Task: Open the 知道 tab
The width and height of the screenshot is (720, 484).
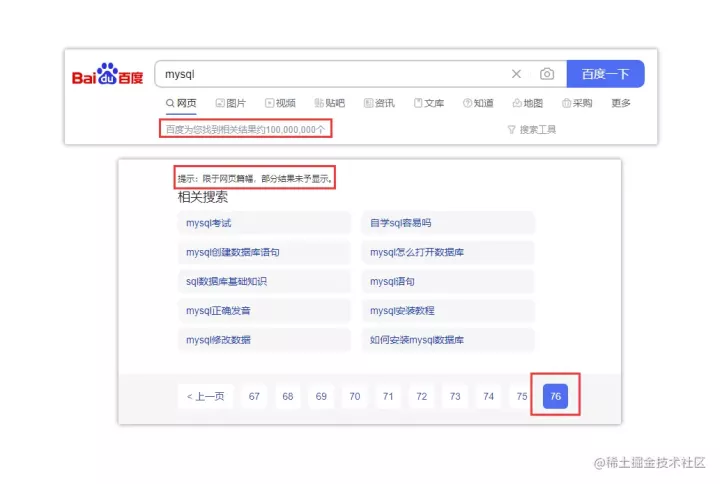Action: [x=478, y=103]
